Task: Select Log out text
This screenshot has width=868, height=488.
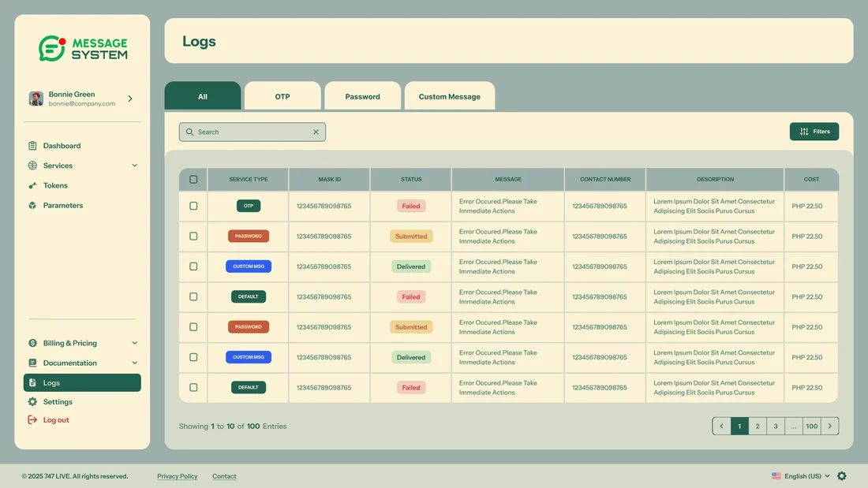Action: coord(56,420)
